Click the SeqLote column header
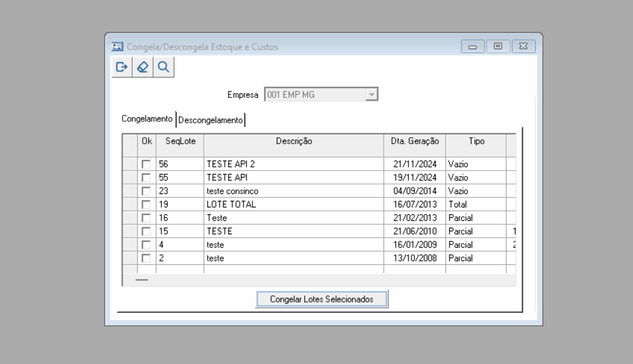The image size is (633, 364). 180,145
